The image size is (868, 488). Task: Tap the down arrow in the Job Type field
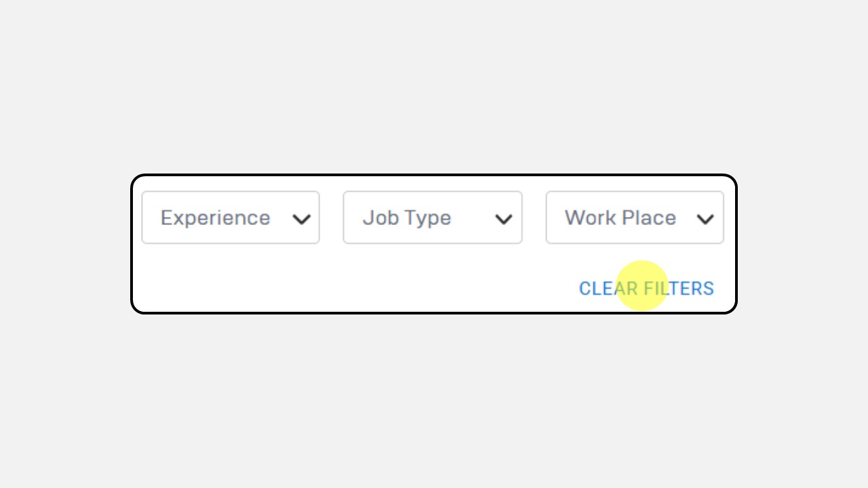tap(503, 220)
